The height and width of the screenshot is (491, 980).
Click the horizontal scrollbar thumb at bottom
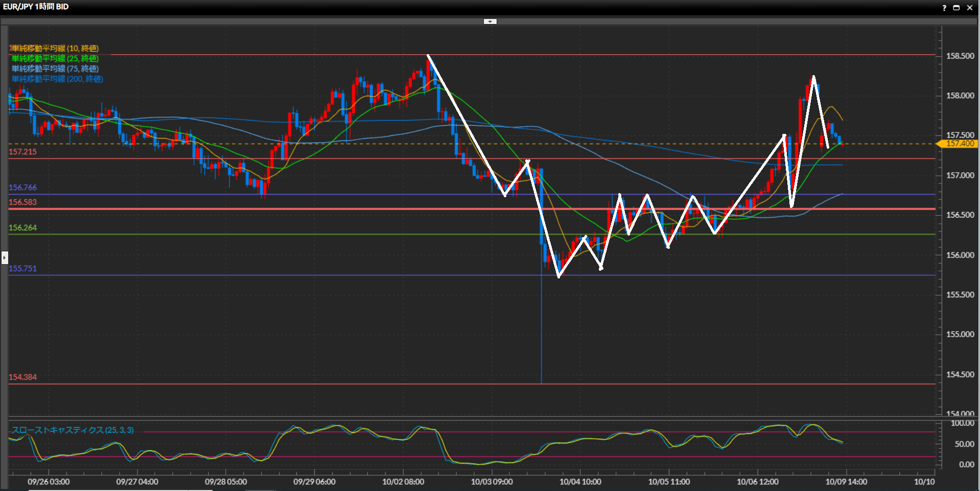120,489
